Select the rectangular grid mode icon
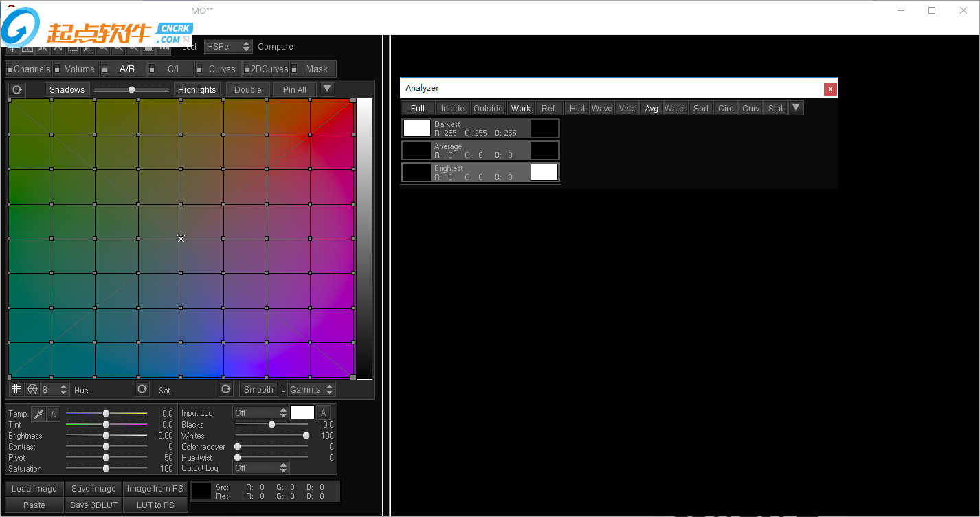 [17, 389]
